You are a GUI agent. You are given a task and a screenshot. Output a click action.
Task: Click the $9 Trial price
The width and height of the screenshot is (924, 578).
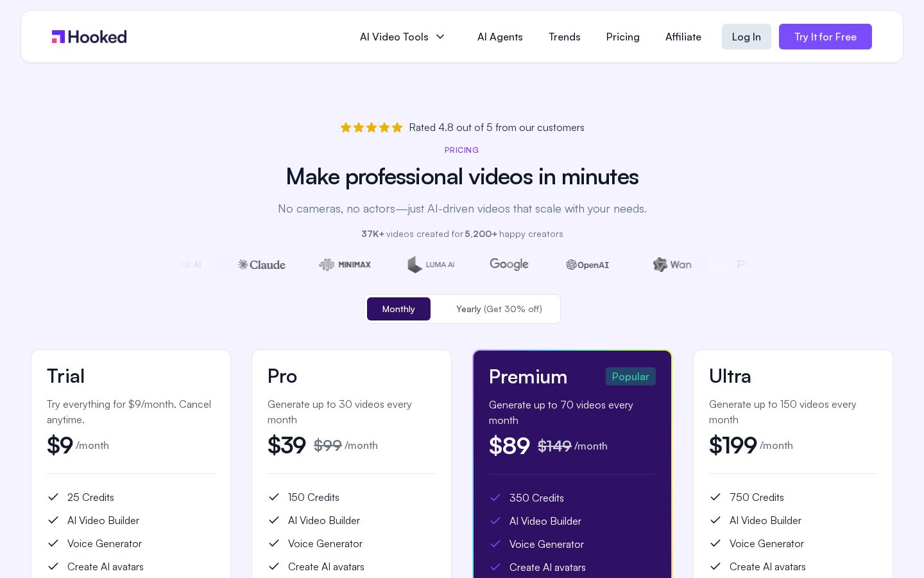pyautogui.click(x=60, y=445)
